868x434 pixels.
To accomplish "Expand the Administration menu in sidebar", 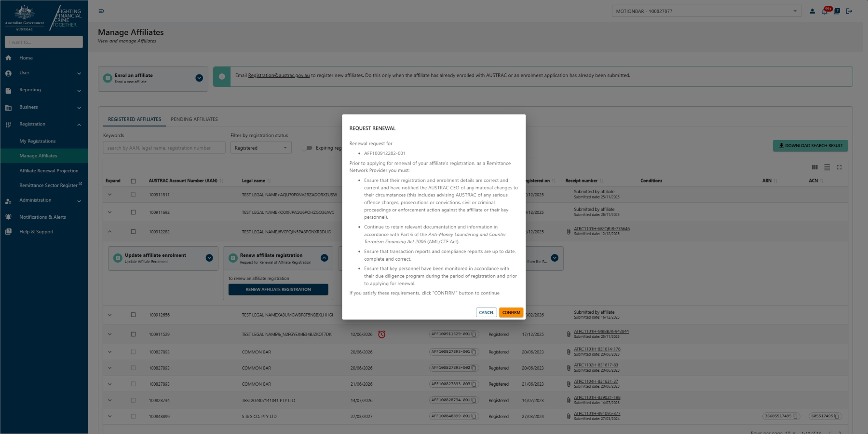I will 44,200.
